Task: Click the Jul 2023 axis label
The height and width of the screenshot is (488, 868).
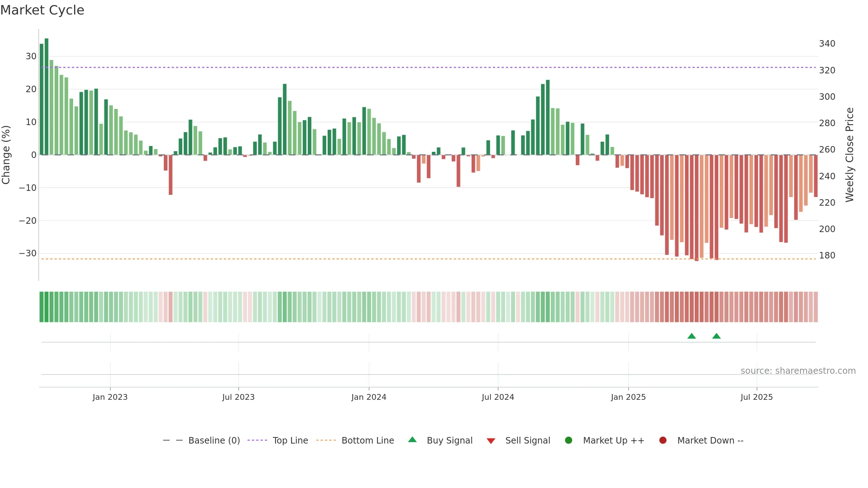Action: 238,397
